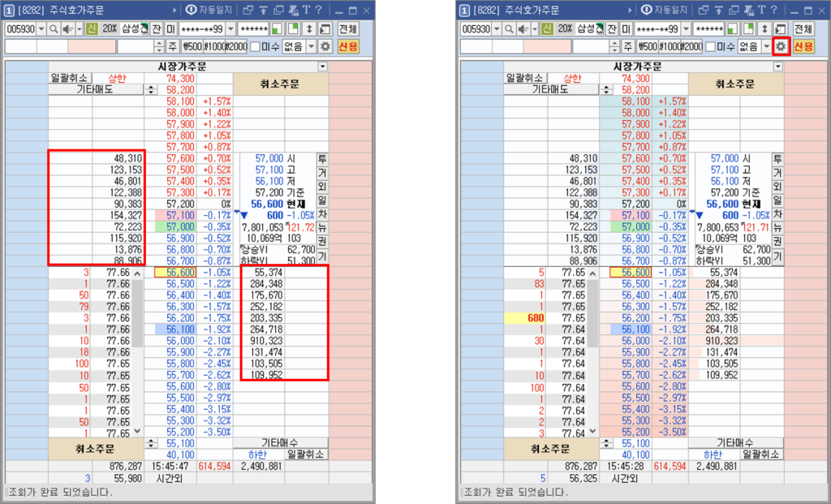
Task: Select the 일 side tab in right window
Action: [x=777, y=200]
